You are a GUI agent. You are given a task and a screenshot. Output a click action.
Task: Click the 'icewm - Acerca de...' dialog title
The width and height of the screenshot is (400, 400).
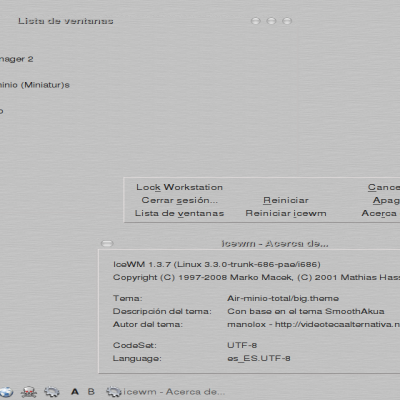[x=275, y=244]
